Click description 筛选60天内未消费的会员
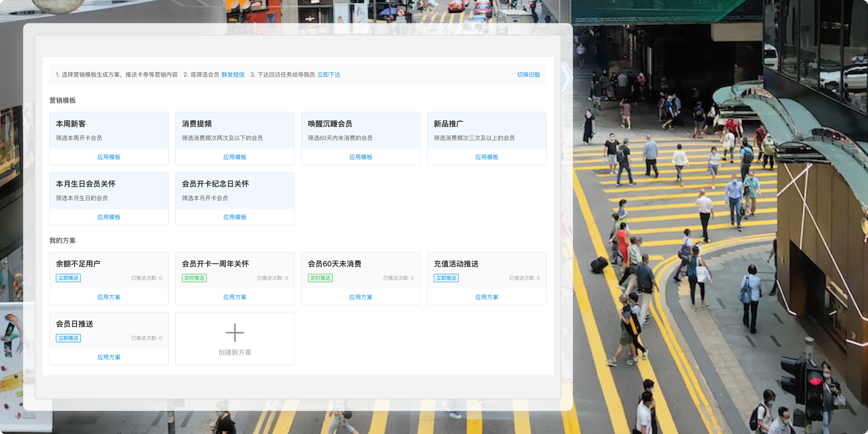 (x=340, y=138)
